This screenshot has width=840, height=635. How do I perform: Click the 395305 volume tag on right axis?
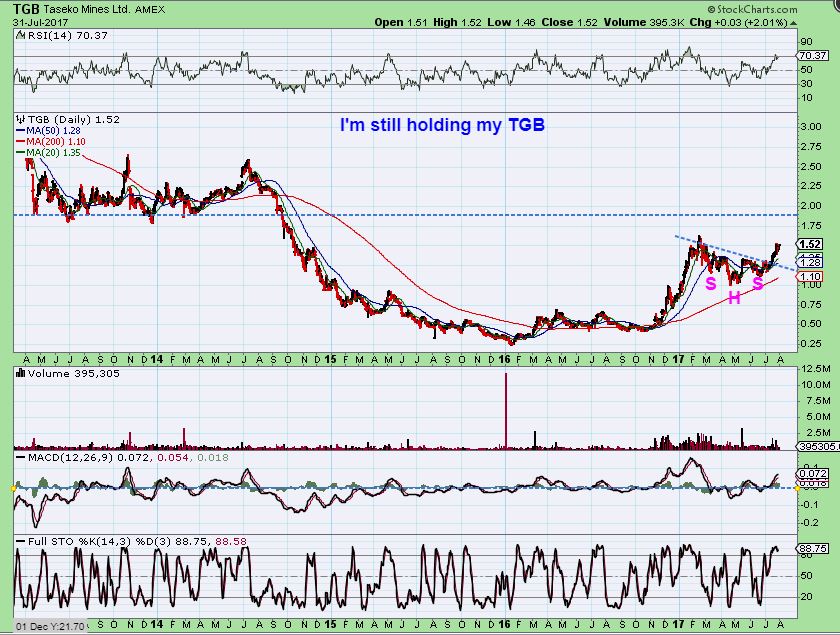818,446
